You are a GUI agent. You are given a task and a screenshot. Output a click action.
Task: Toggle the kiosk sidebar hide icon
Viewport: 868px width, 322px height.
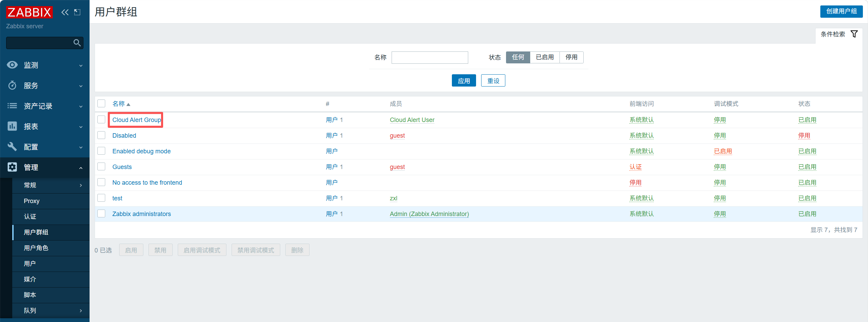pyautogui.click(x=77, y=12)
